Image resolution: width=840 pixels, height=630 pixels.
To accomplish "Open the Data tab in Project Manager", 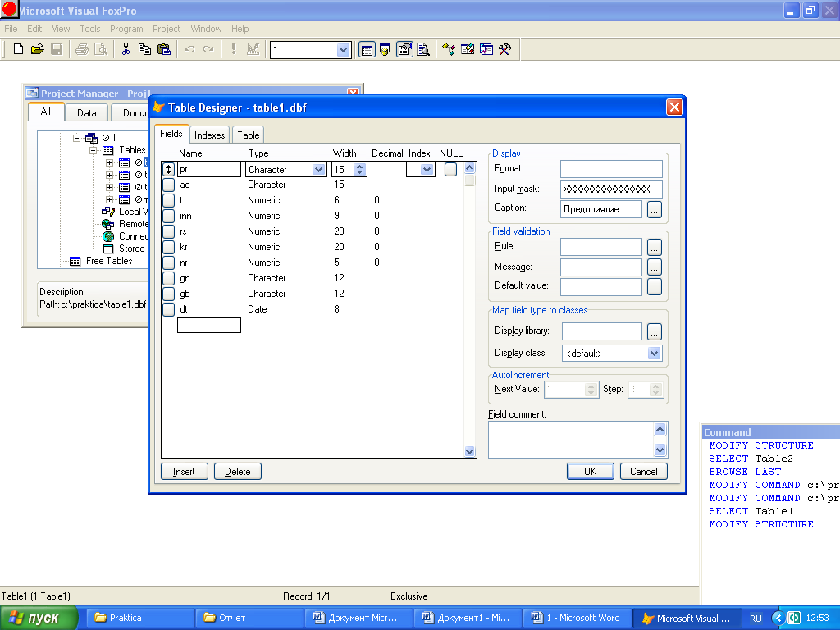I will click(86, 112).
